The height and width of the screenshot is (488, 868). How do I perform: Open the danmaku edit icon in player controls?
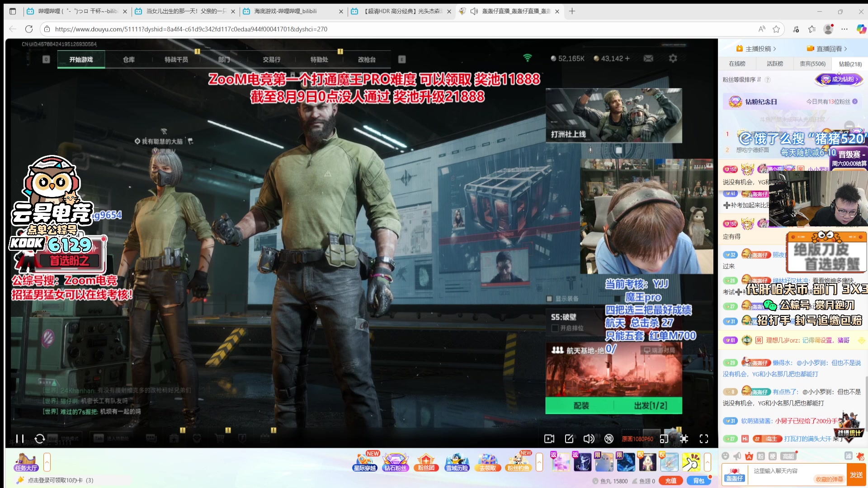pyautogui.click(x=569, y=439)
